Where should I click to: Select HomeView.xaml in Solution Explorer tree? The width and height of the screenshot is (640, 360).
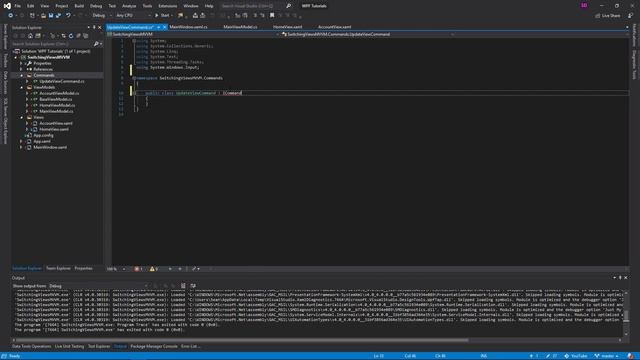54,129
